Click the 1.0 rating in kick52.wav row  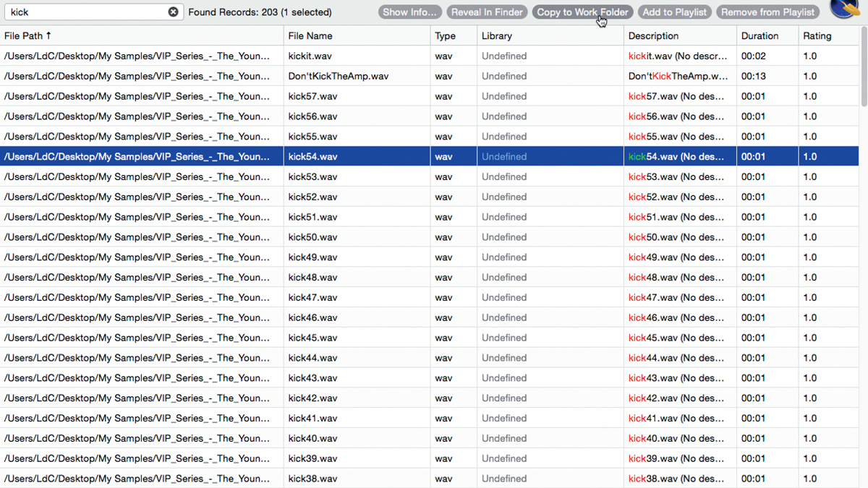coord(809,197)
